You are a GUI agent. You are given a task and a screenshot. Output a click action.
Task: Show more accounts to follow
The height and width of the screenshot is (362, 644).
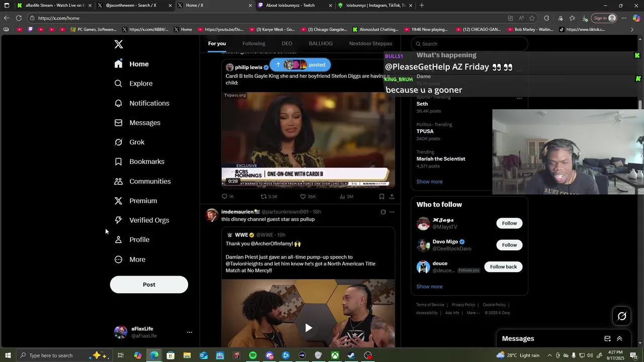[430, 287]
